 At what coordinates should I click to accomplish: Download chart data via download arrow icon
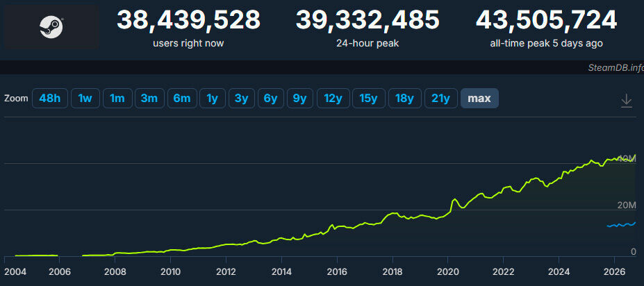pos(627,101)
